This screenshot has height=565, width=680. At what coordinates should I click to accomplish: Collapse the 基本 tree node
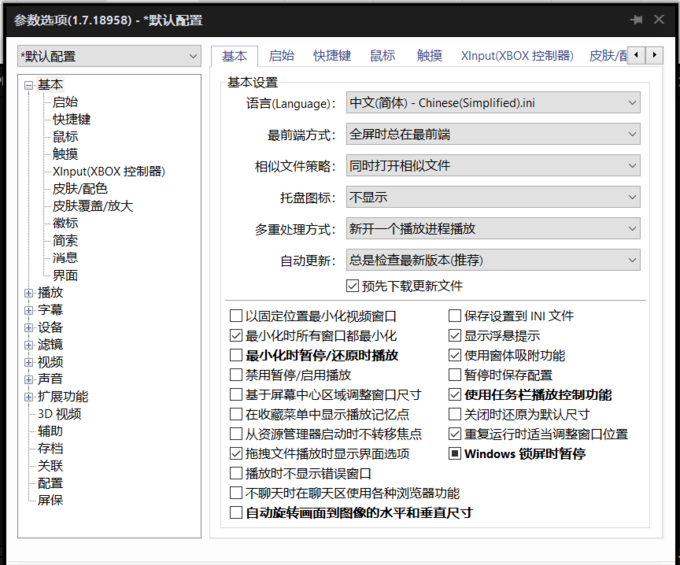coord(29,85)
